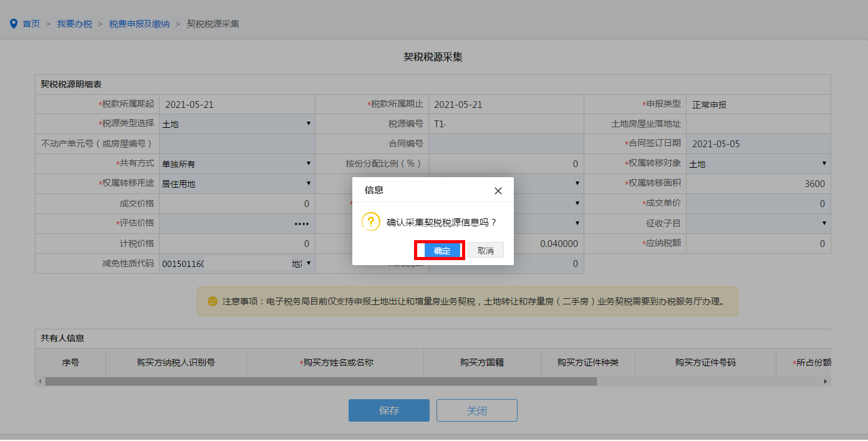Click the 关闭 button at the bottom

pyautogui.click(x=477, y=410)
